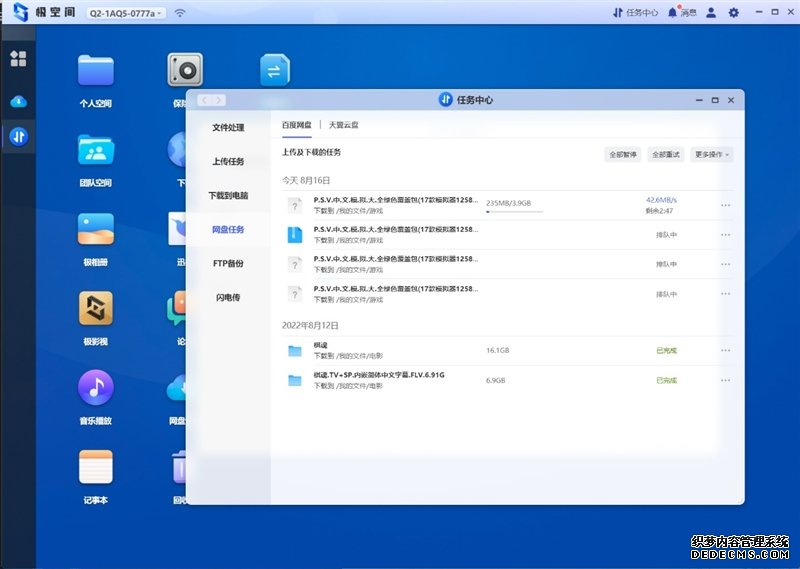Select 闪电传 in task center sidebar

(x=228, y=298)
